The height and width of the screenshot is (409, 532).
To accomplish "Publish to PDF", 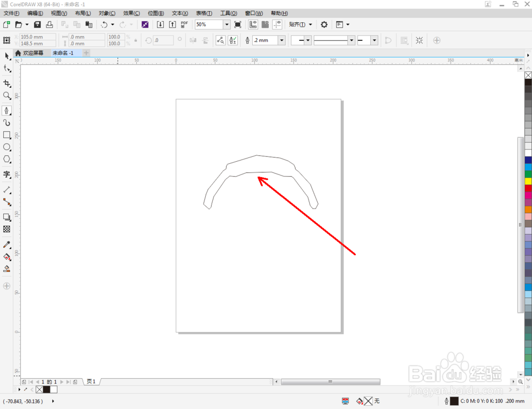I will coord(184,24).
